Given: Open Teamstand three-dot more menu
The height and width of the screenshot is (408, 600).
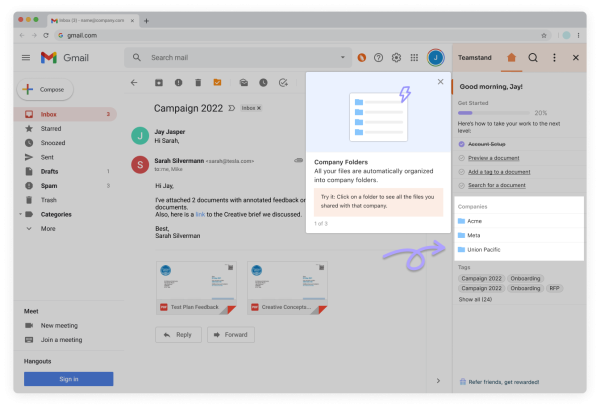Looking at the screenshot, I should point(554,58).
